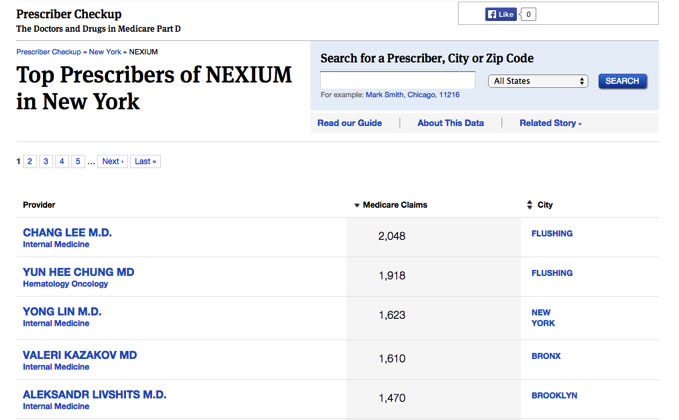679x420 pixels.
Task: Click FLUSHING city in CHANG LEE row
Action: pos(552,233)
